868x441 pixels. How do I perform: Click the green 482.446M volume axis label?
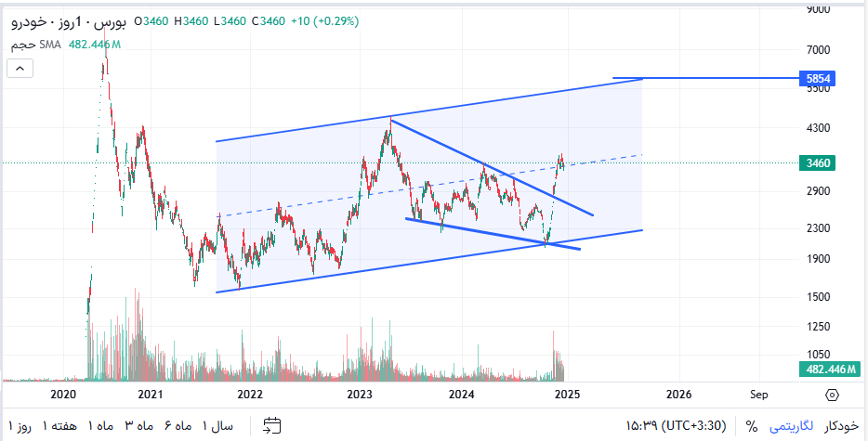[x=829, y=370]
